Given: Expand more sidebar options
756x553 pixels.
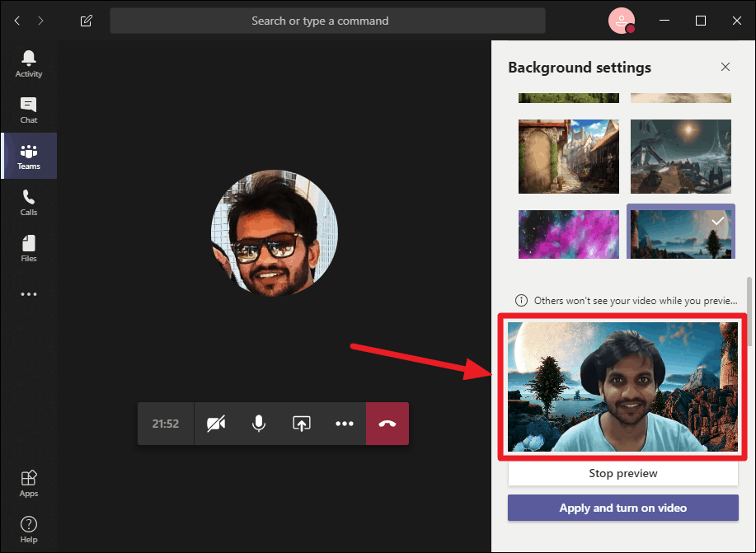Looking at the screenshot, I should point(28,293).
